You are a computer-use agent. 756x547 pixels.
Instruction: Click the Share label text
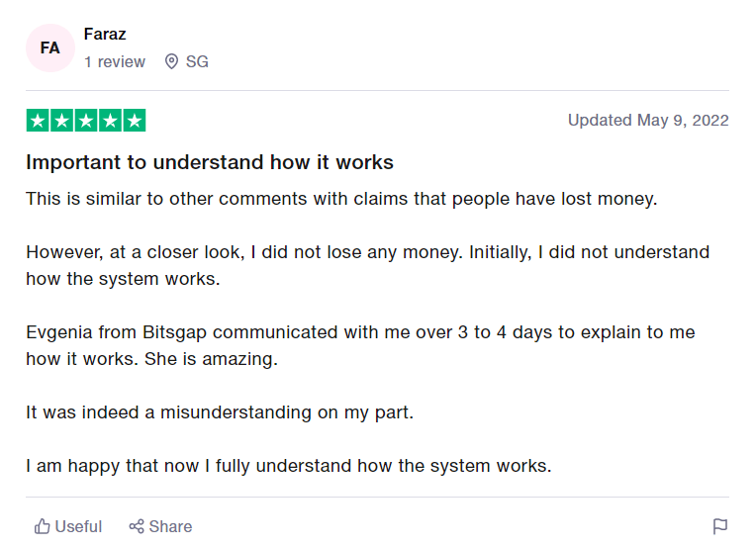coord(170,526)
